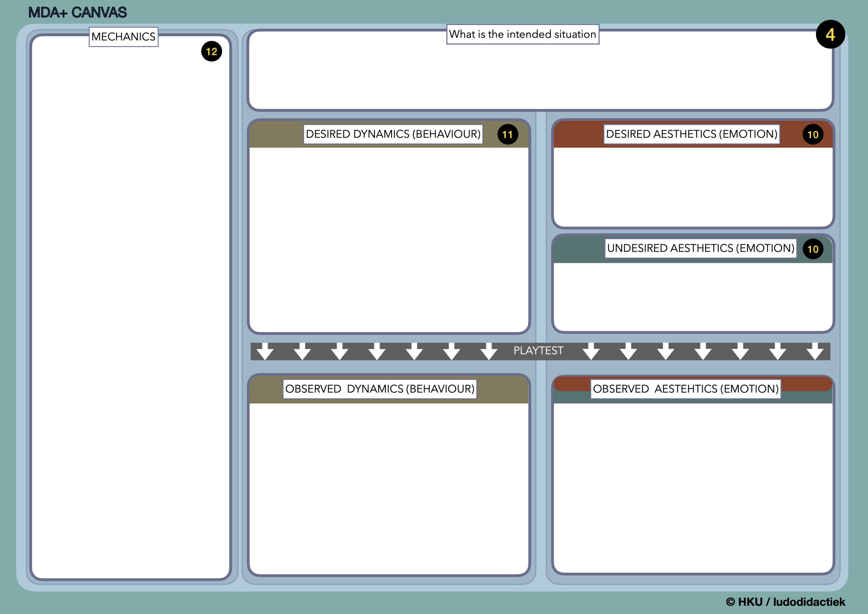The height and width of the screenshot is (614, 868).
Task: Click the 10 badge beside Undesired Aesthetics
Action: coord(813,249)
